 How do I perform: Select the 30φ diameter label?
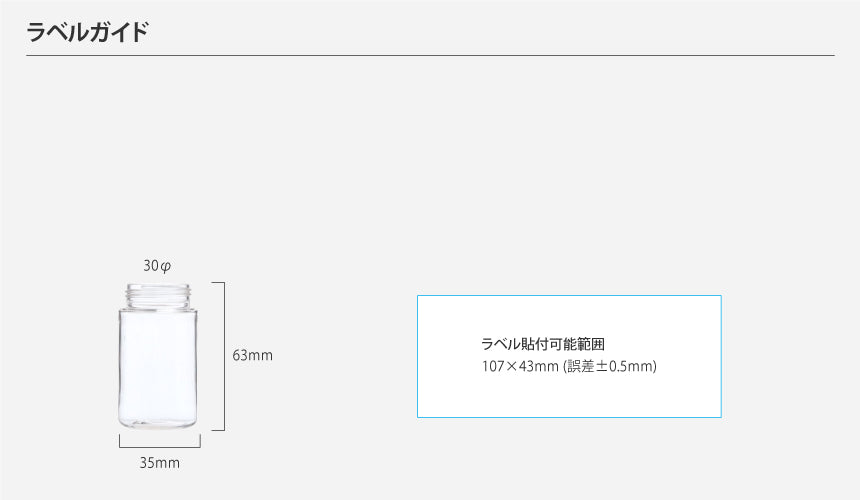click(x=158, y=266)
